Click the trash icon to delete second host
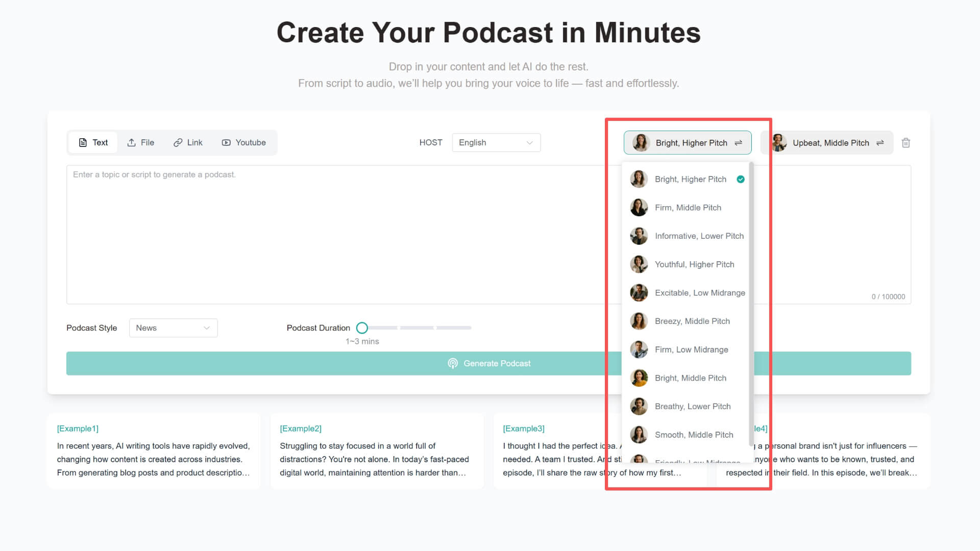Screen dimensions: 980x551 click(905, 143)
